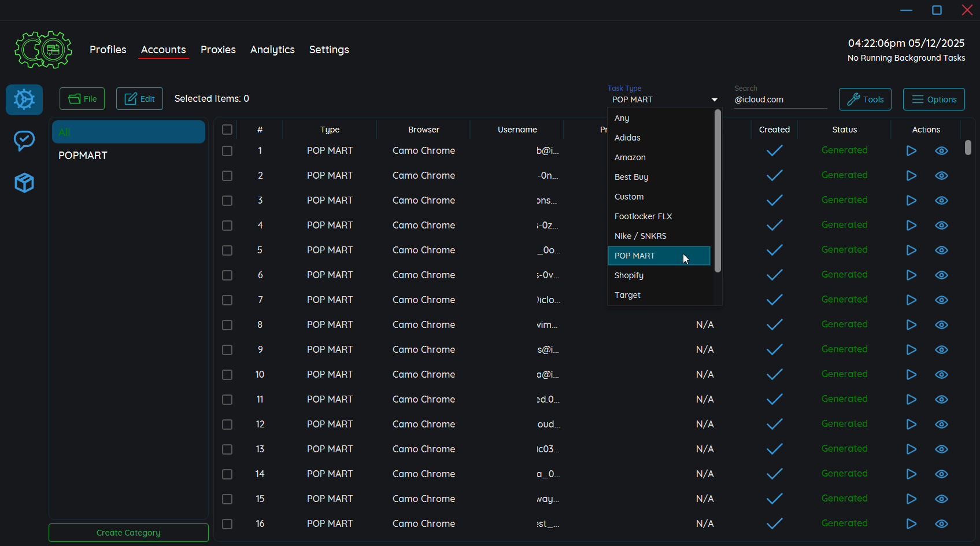This screenshot has height=546, width=980.
Task: Select the All category
Action: (x=128, y=132)
